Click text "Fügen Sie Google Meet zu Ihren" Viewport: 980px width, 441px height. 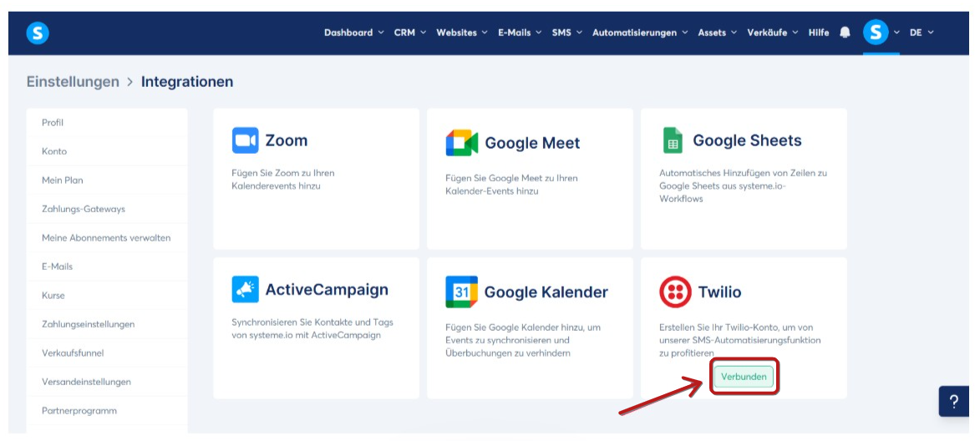coord(511,178)
